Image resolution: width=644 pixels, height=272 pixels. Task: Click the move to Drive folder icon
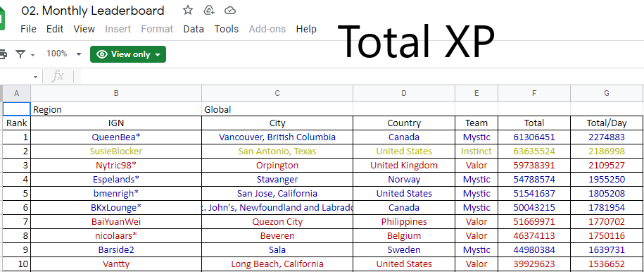[209, 11]
